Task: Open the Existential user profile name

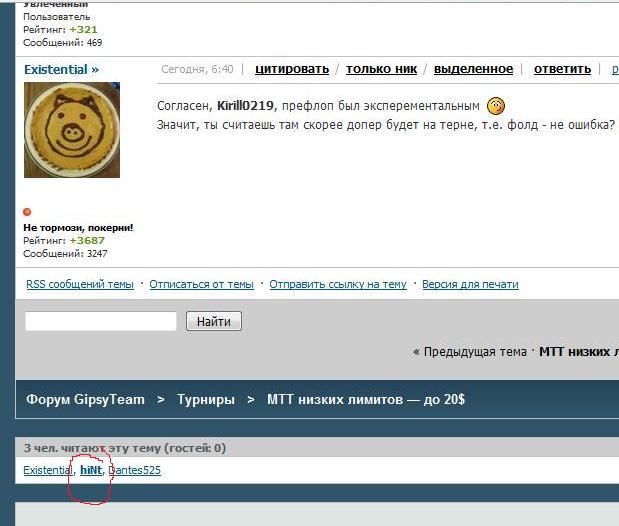Action: [x=61, y=70]
